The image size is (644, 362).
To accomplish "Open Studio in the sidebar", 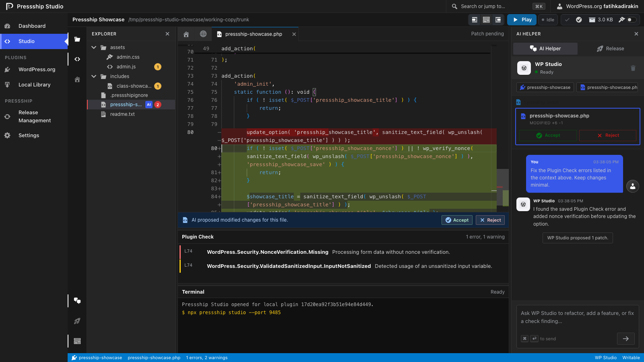I will click(x=34, y=41).
